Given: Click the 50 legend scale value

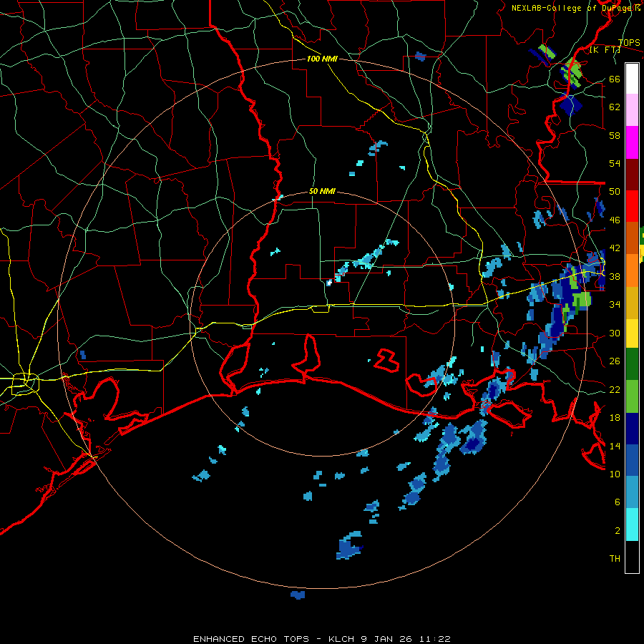Looking at the screenshot, I should (615, 192).
